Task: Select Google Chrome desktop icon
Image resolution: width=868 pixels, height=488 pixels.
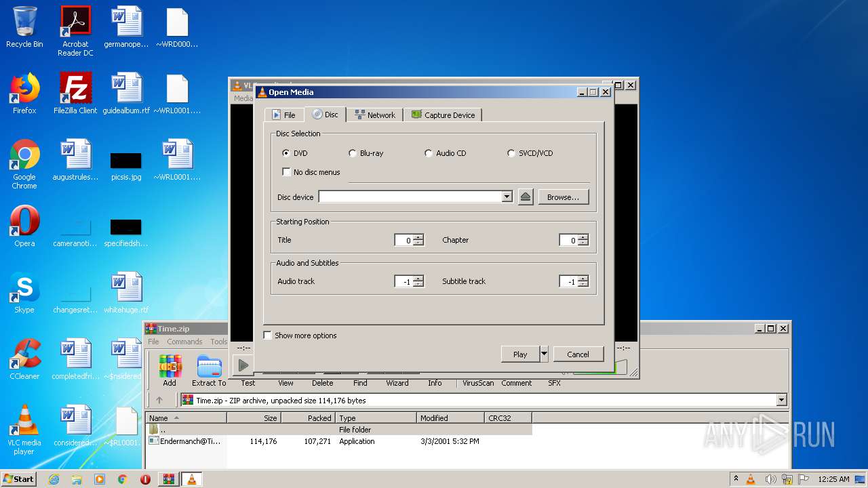Action: coord(24,164)
